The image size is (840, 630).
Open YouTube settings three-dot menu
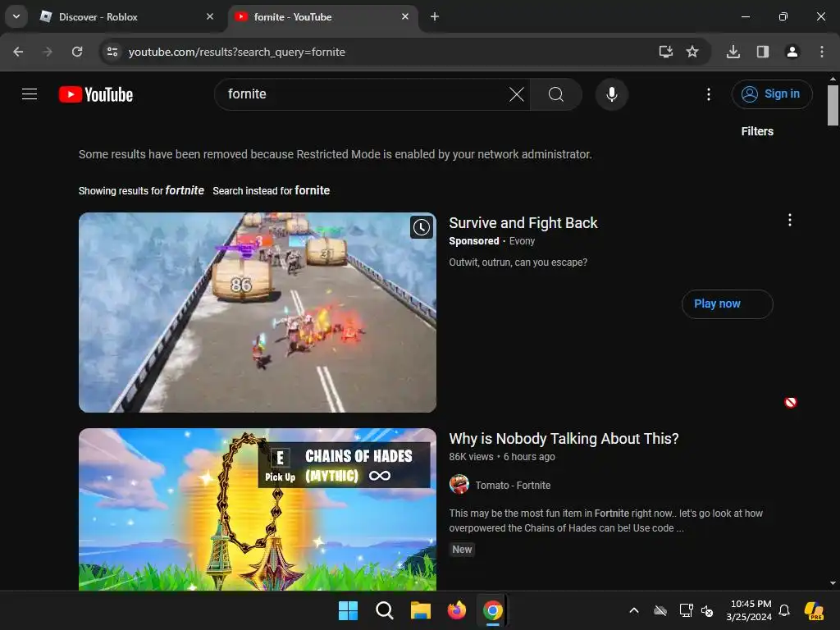[709, 94]
